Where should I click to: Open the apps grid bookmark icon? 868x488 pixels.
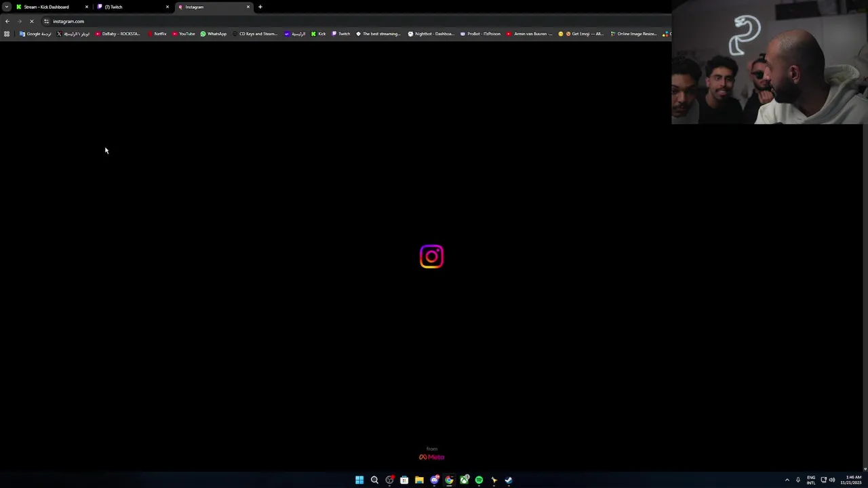(7, 34)
